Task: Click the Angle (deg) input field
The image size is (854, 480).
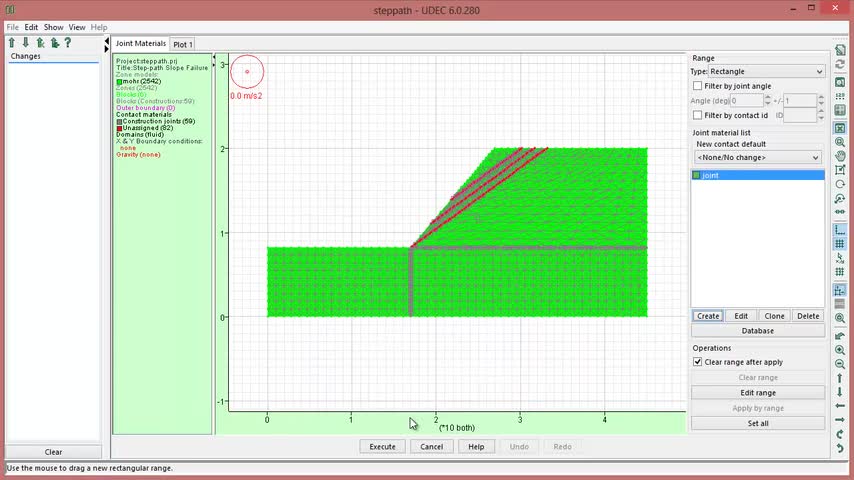Action: [x=747, y=101]
